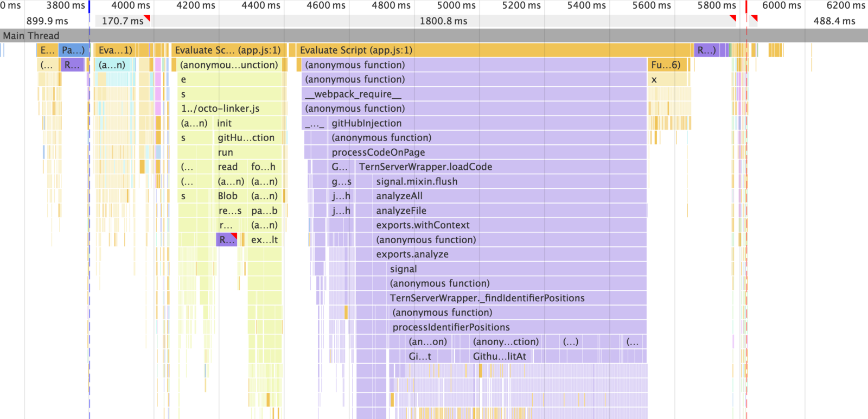The width and height of the screenshot is (868, 419).
Task: Click the 'Fu…6)' function call block
Action: tap(668, 65)
